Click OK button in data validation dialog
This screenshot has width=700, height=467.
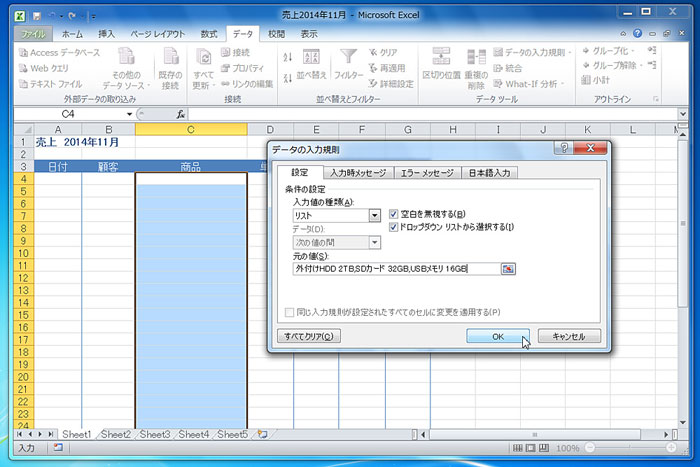pyautogui.click(x=497, y=337)
